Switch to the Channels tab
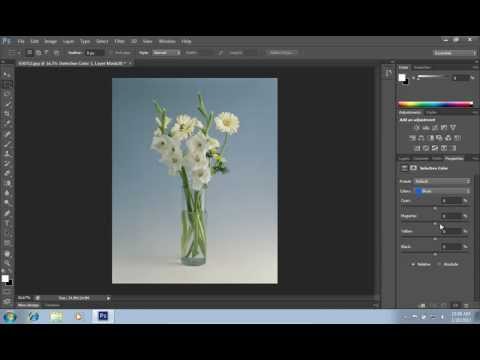This screenshot has height=360, width=480. point(421,159)
